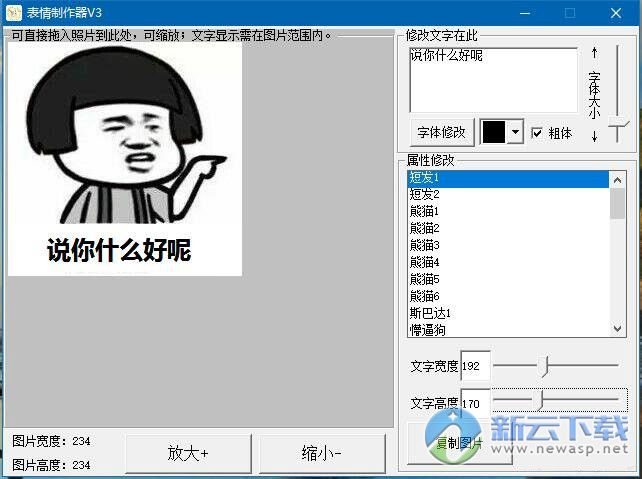Click the 缩小- zoom out button
This screenshot has width=642, height=479.
click(322, 453)
